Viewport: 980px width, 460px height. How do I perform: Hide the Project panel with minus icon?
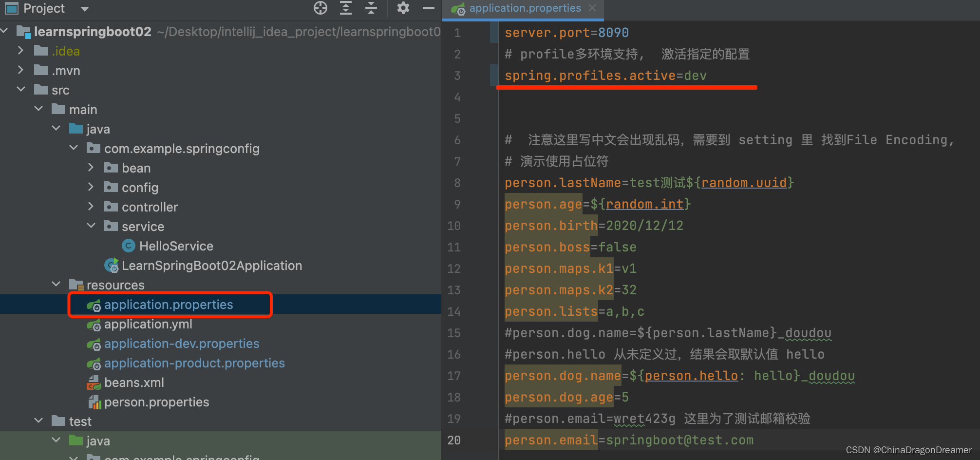pos(428,8)
